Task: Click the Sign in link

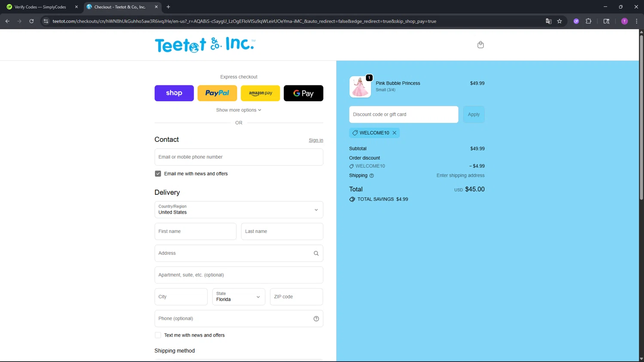Action: click(x=316, y=140)
